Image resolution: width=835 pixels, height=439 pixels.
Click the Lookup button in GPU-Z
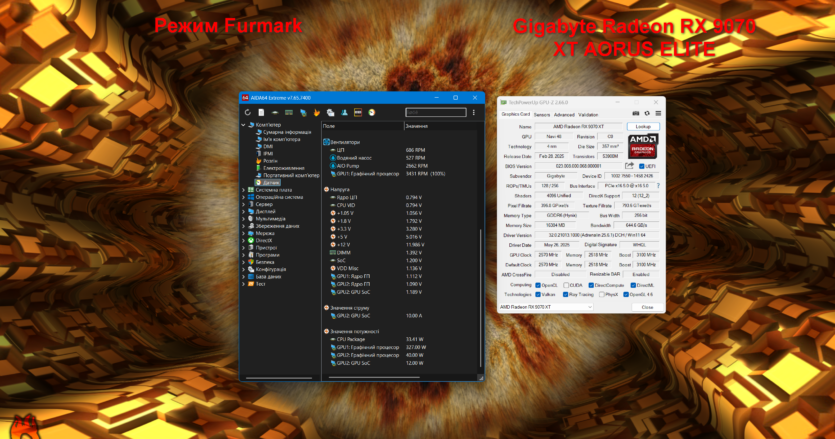(x=643, y=127)
